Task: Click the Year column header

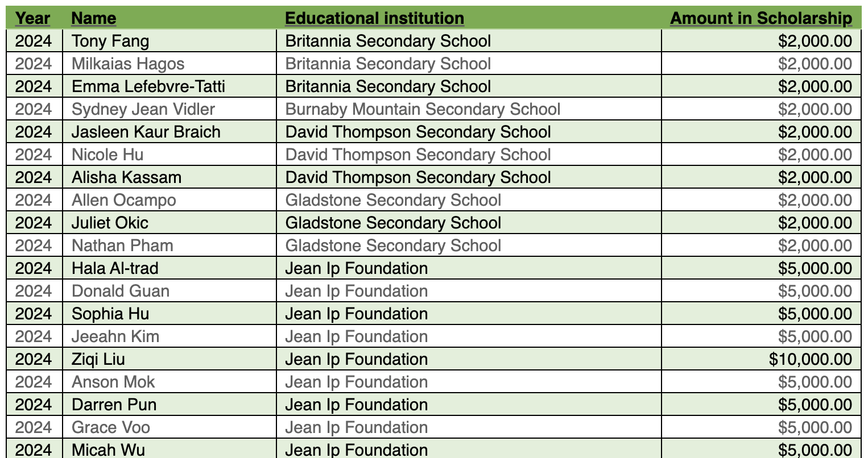Action: pos(32,18)
